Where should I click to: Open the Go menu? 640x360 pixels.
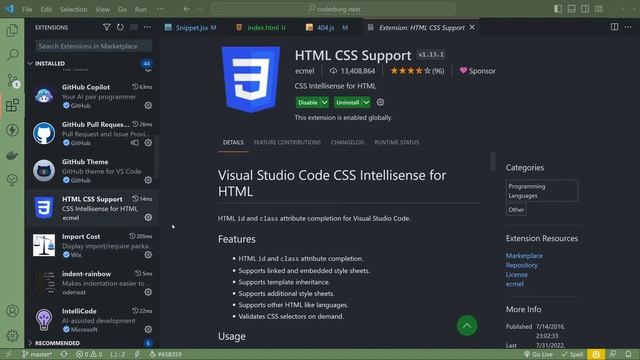click(x=122, y=9)
